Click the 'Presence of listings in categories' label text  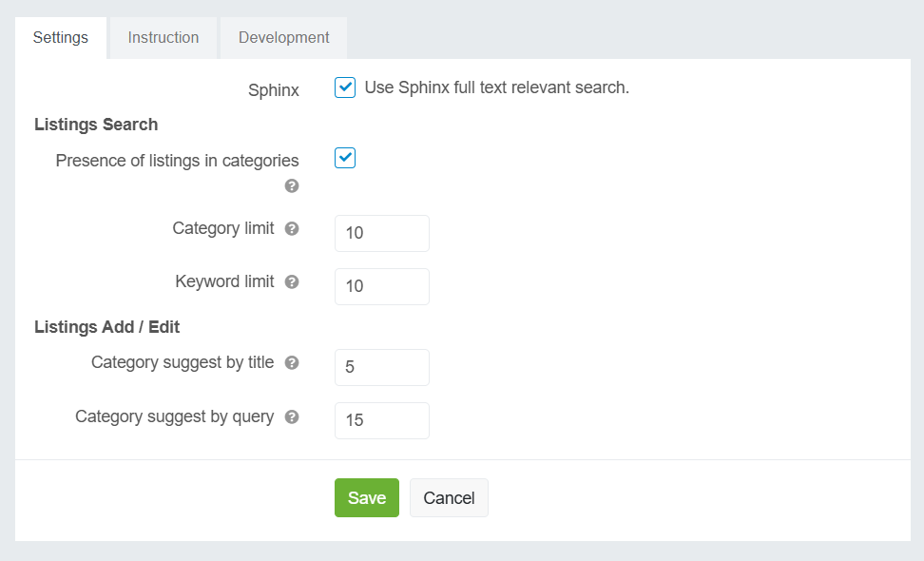177,161
